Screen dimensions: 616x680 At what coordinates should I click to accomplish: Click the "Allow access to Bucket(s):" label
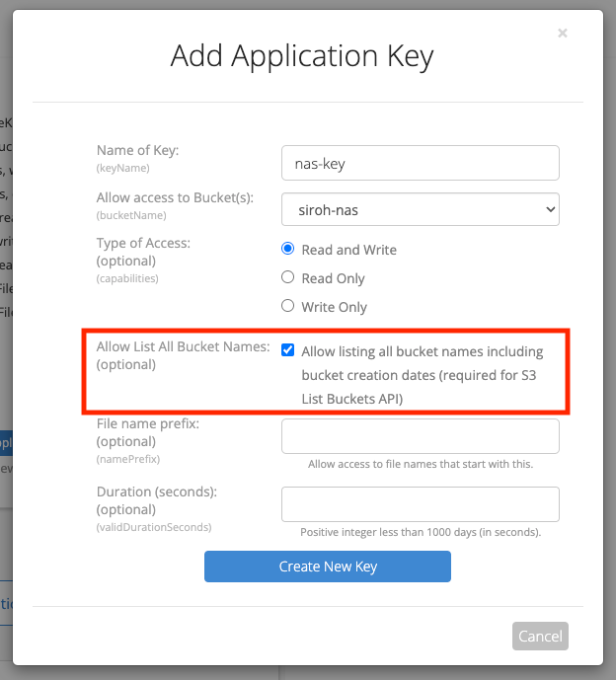[x=175, y=197]
